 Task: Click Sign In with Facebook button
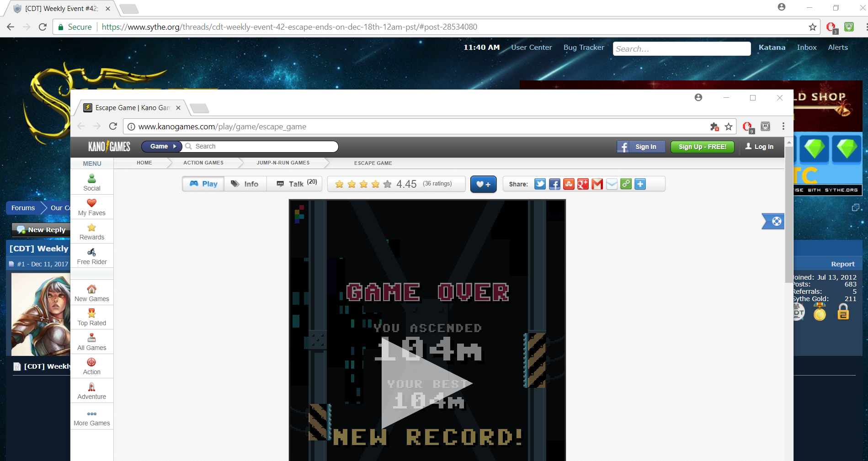[x=641, y=147]
